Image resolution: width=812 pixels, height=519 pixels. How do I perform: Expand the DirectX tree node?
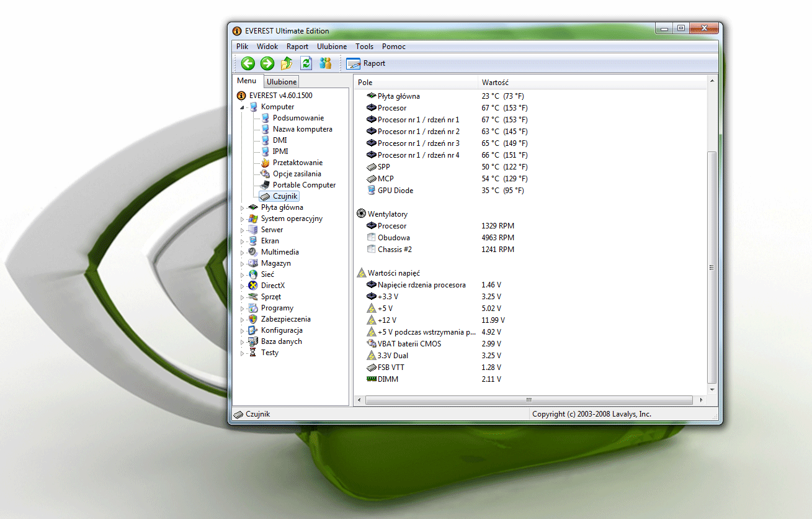tap(243, 286)
